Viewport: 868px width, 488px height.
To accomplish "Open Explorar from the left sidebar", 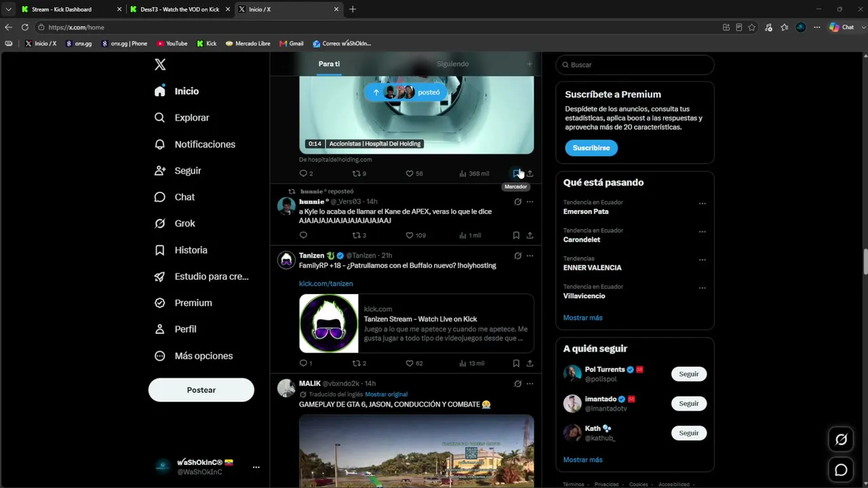I will tap(182, 117).
